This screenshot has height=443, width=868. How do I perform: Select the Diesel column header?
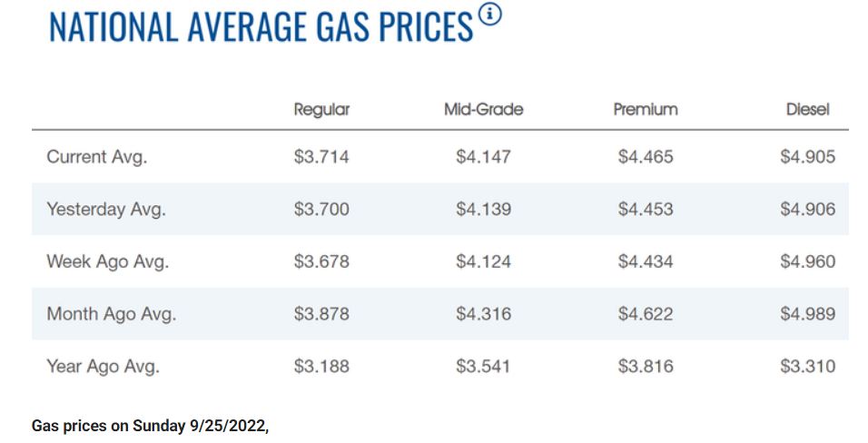coord(807,110)
